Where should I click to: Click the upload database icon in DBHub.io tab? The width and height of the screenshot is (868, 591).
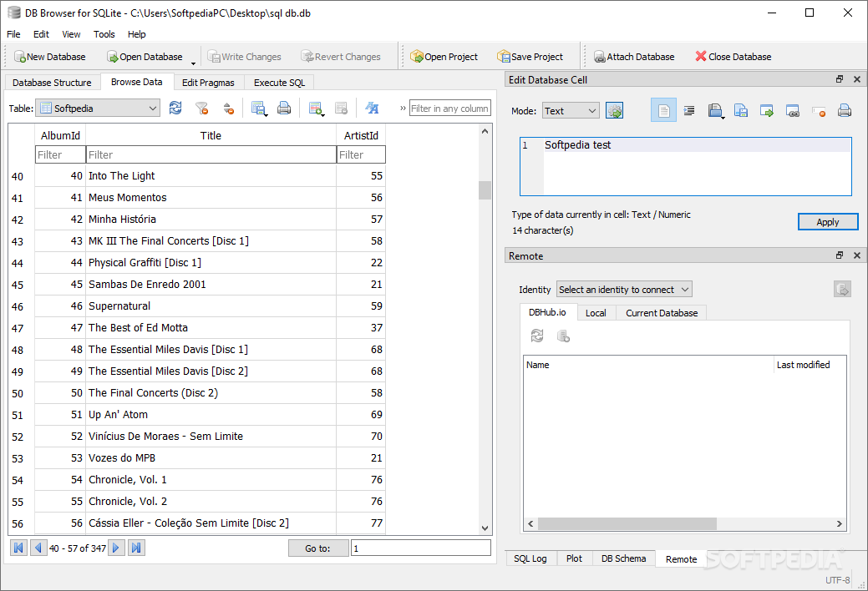564,336
